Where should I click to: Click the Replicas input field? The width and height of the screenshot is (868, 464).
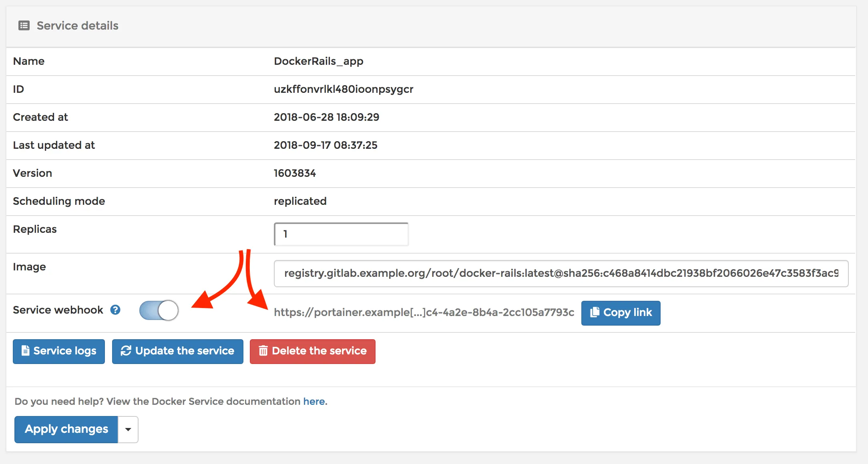[x=341, y=234]
